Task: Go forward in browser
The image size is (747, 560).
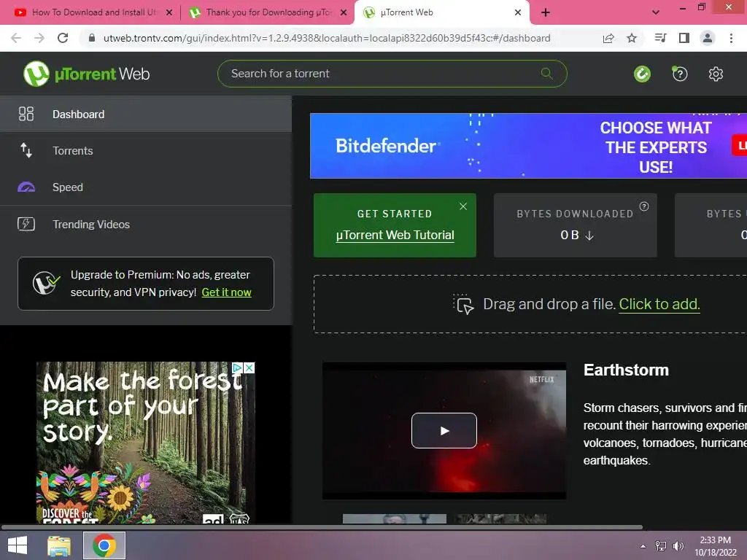Action: click(x=39, y=38)
